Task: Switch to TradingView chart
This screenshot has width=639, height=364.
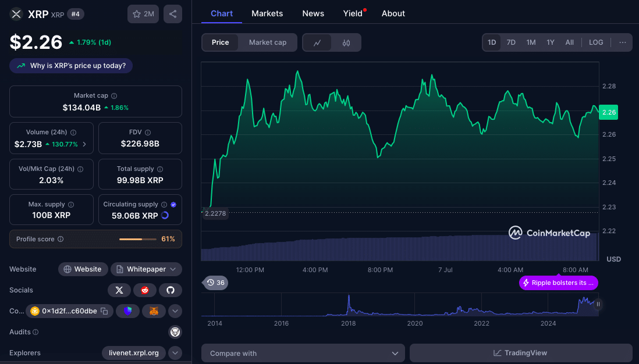Action: (521, 353)
